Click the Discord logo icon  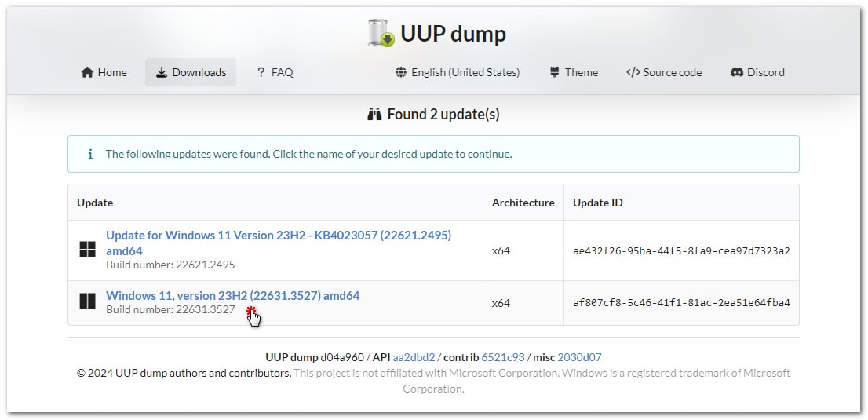(x=737, y=72)
